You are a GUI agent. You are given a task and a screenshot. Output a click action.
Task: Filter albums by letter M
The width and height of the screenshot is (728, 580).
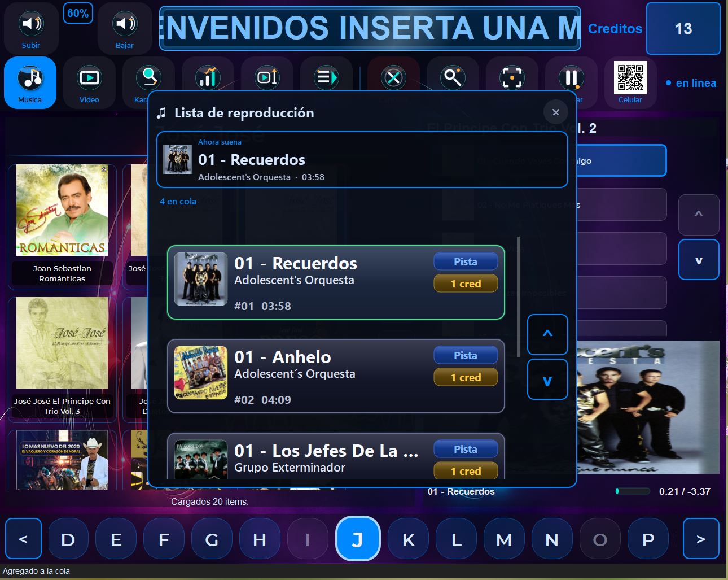pos(504,540)
